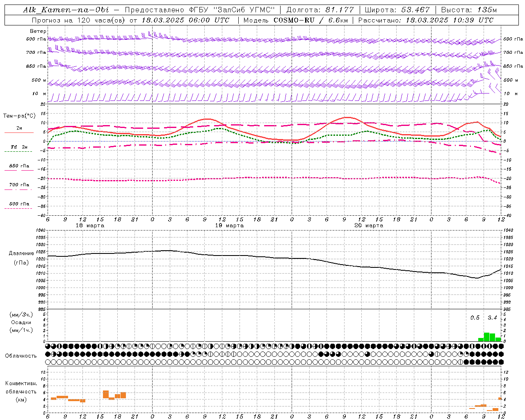Click the 10 м wind level label on the right
The image size is (525, 420).
click(x=510, y=94)
